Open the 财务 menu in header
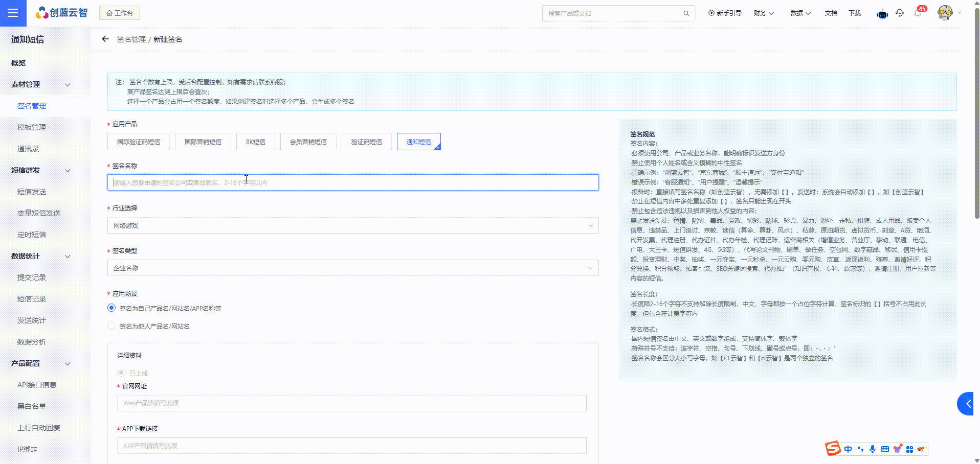 point(764,13)
